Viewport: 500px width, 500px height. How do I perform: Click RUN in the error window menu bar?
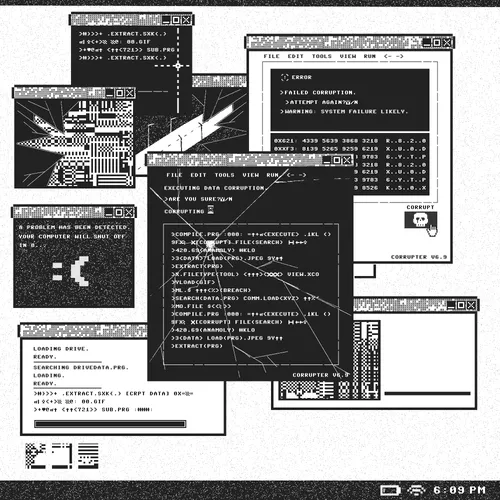(370, 56)
